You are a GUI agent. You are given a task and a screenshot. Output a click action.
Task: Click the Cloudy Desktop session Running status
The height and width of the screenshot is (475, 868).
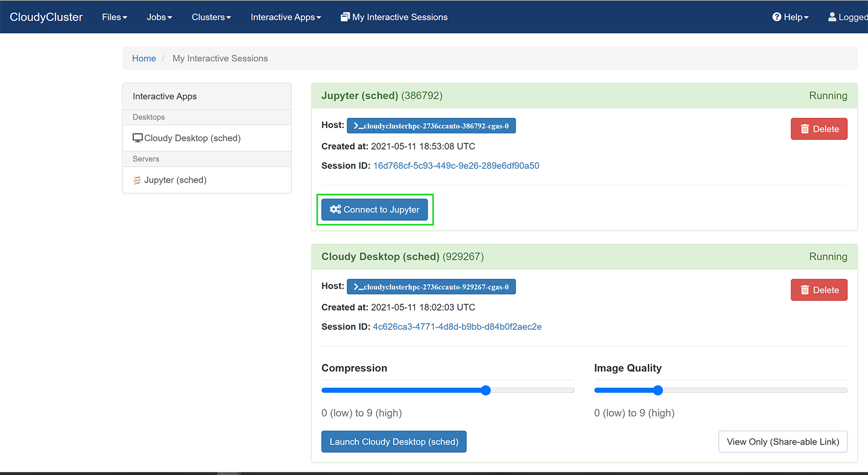(828, 257)
